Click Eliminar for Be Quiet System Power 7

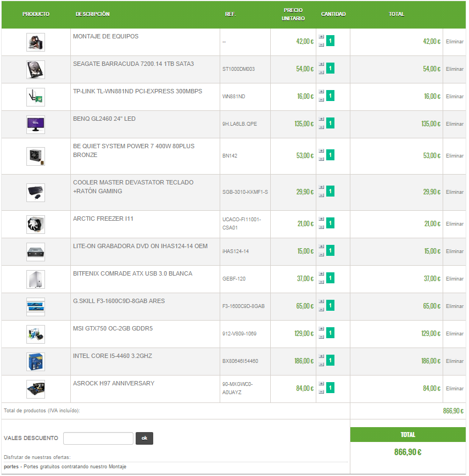(x=454, y=156)
